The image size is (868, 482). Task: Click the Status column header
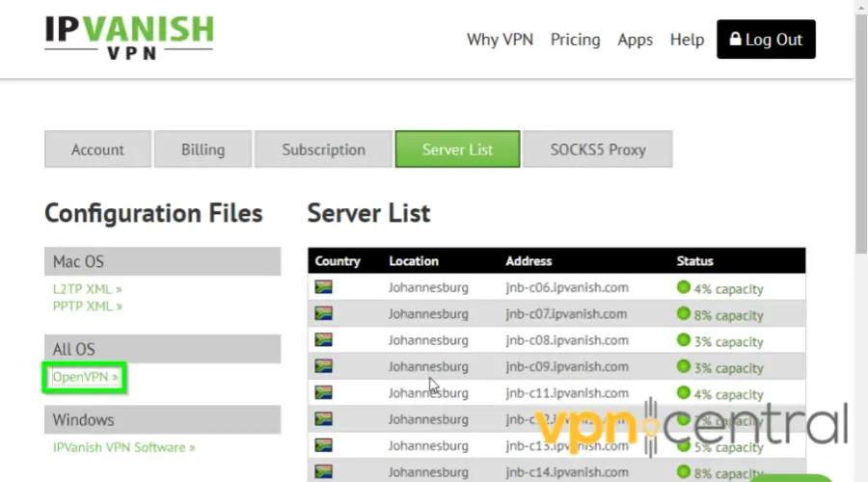click(694, 260)
